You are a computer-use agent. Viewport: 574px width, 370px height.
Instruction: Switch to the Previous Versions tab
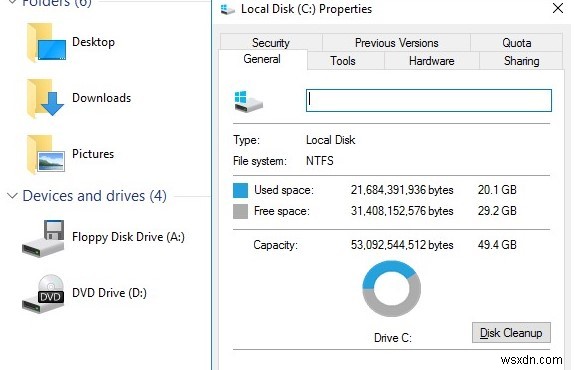(396, 43)
